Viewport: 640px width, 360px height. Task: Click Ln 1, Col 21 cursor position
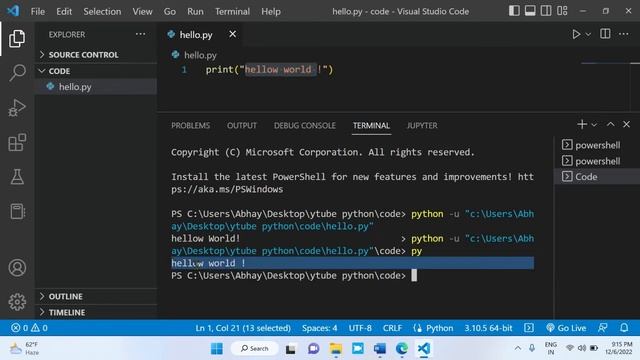243,328
